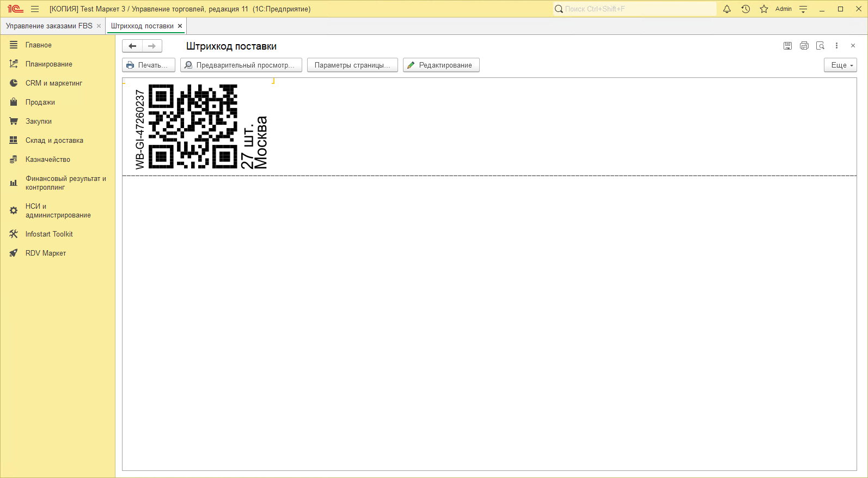The image size is (868, 478).
Task: Close the Штрихкод поставки tab
Action: point(180,26)
